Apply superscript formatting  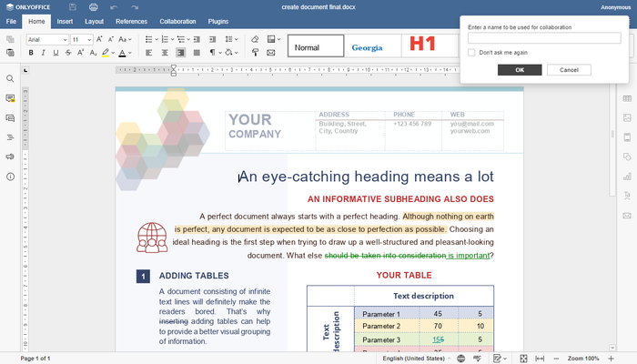click(80, 52)
